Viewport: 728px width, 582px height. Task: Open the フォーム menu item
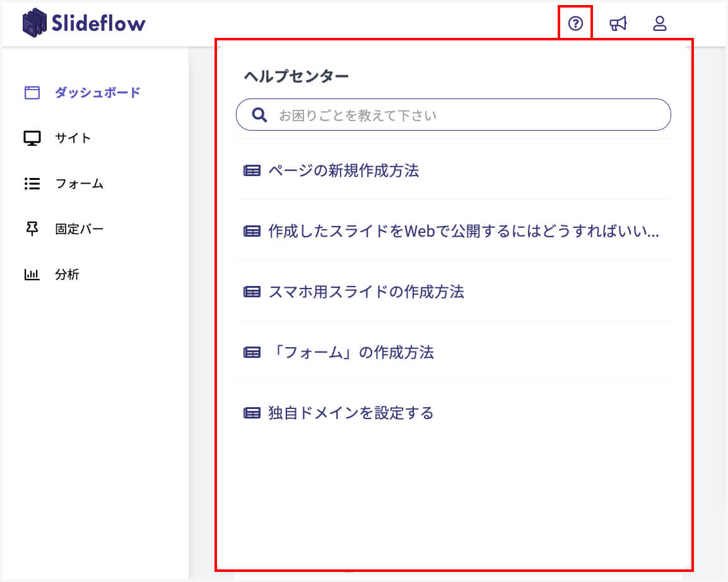pos(79,184)
